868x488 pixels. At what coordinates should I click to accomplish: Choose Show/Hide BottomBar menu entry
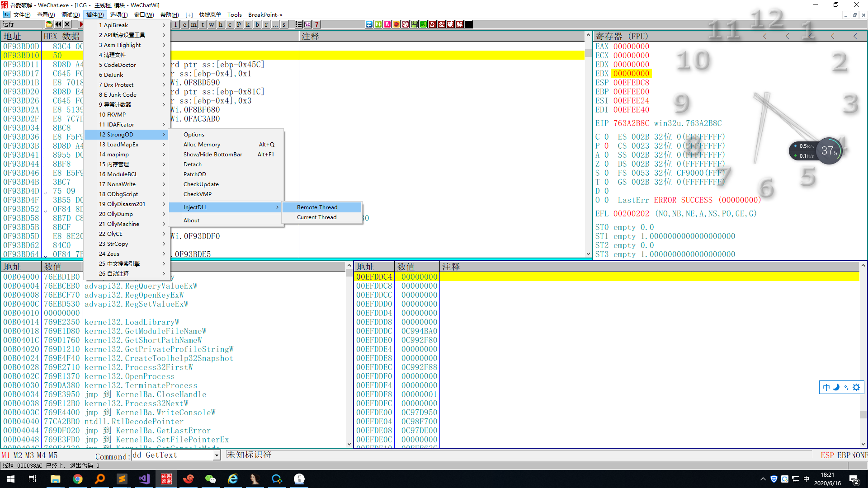pyautogui.click(x=226, y=155)
